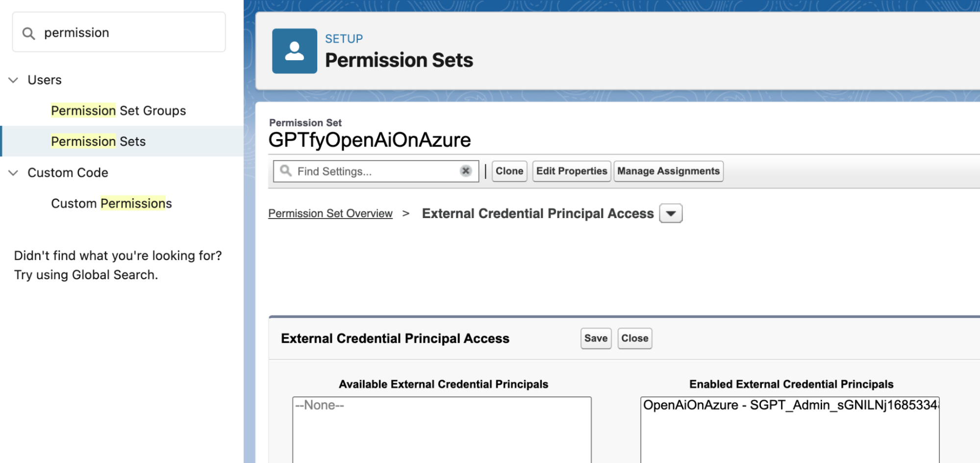
Task: Click the Find Settings magnifier icon
Action: point(285,171)
